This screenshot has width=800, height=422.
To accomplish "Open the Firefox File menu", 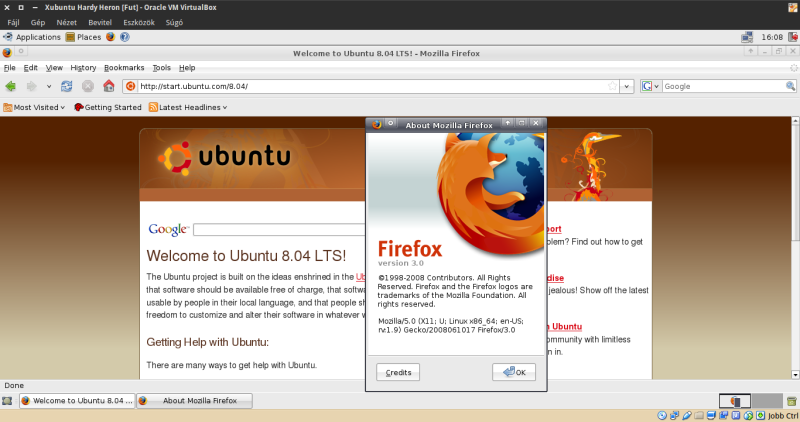I will pyautogui.click(x=10, y=67).
